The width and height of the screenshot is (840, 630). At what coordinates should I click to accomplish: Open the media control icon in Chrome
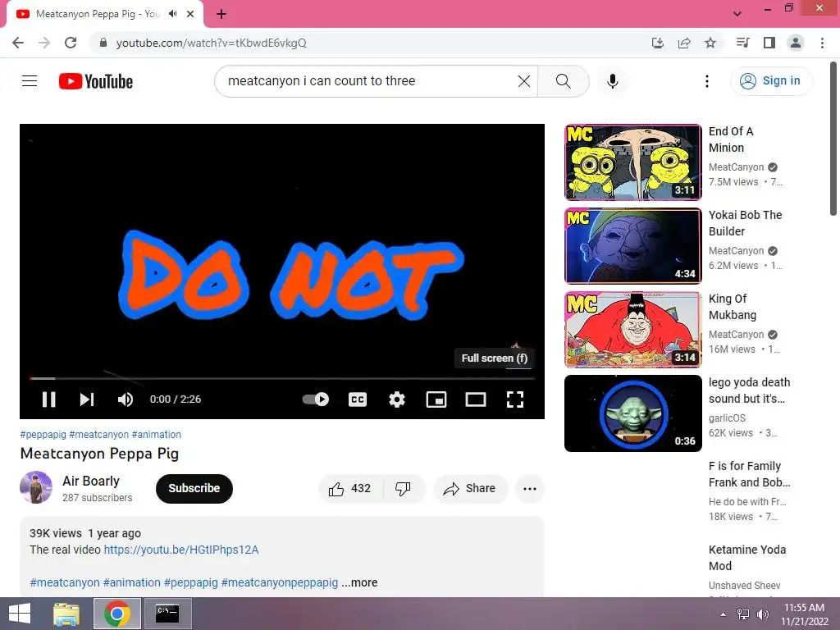(x=743, y=43)
